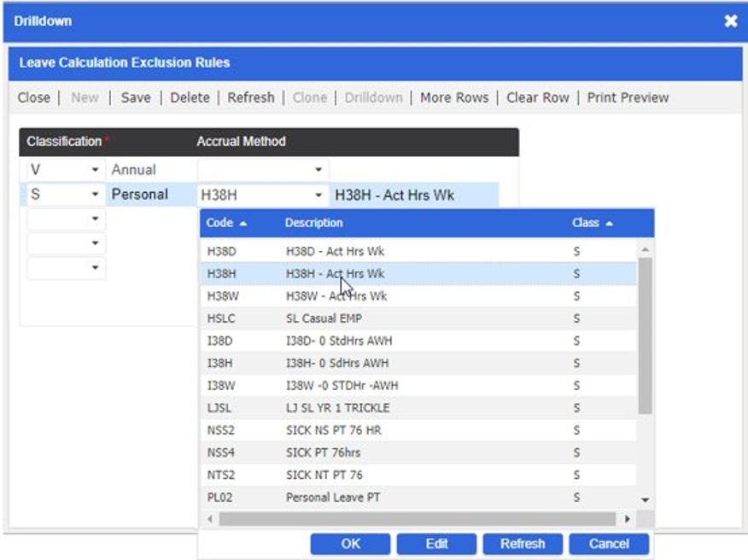The height and width of the screenshot is (560, 748).
Task: Expand the H38H Accrual Method dropdown
Action: pyautogui.click(x=318, y=195)
